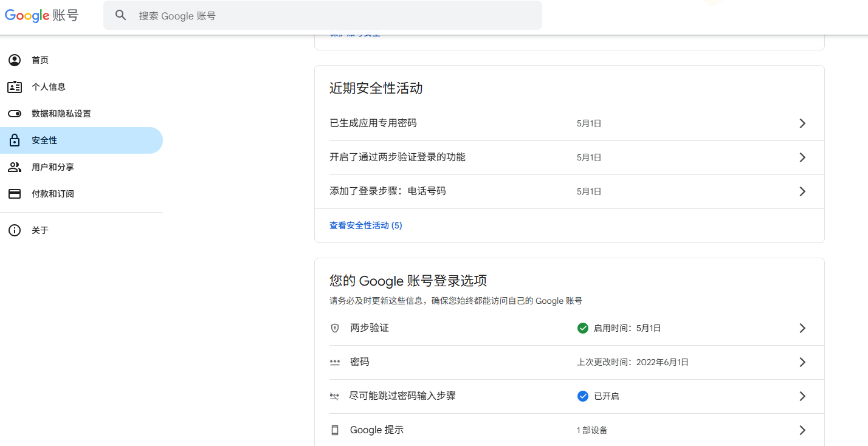Open the 个人信息 menu item
Screen dimensions: 868x446
pyautogui.click(x=49, y=87)
